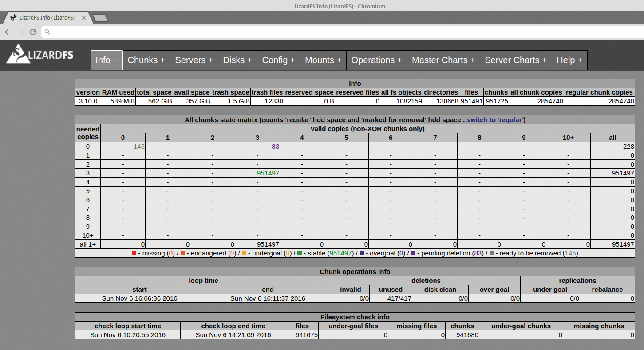644x350 pixels.
Task: Open the Master Charts menu
Action: coord(443,60)
